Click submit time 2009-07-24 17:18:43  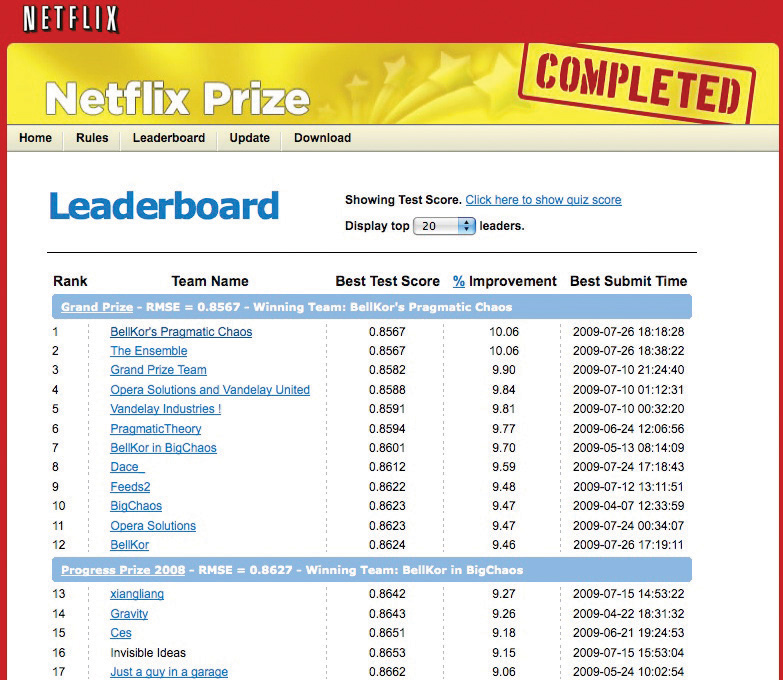pyautogui.click(x=628, y=467)
